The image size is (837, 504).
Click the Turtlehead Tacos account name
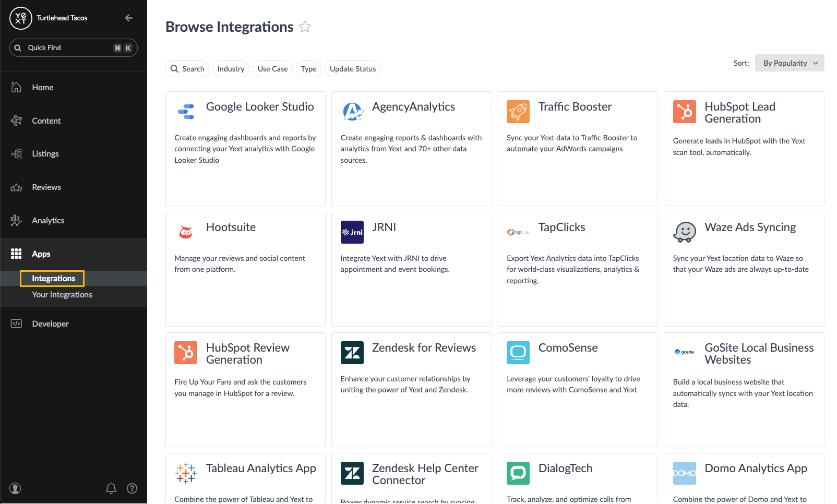point(62,18)
